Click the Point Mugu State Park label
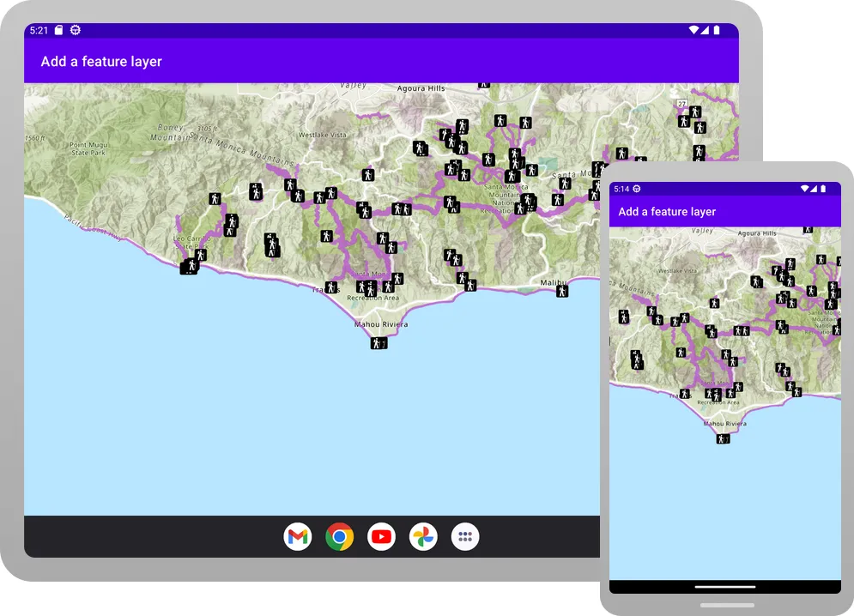The height and width of the screenshot is (616, 854). point(88,148)
